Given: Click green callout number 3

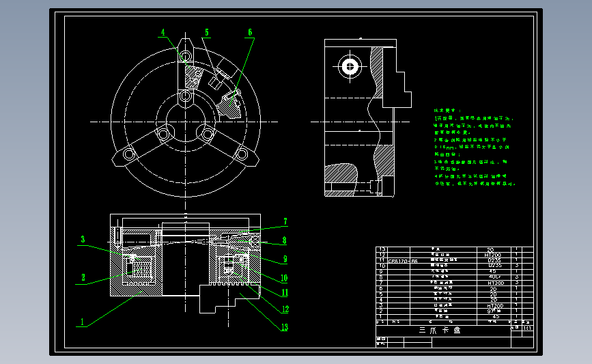Looking at the screenshot, I should 83,240.
